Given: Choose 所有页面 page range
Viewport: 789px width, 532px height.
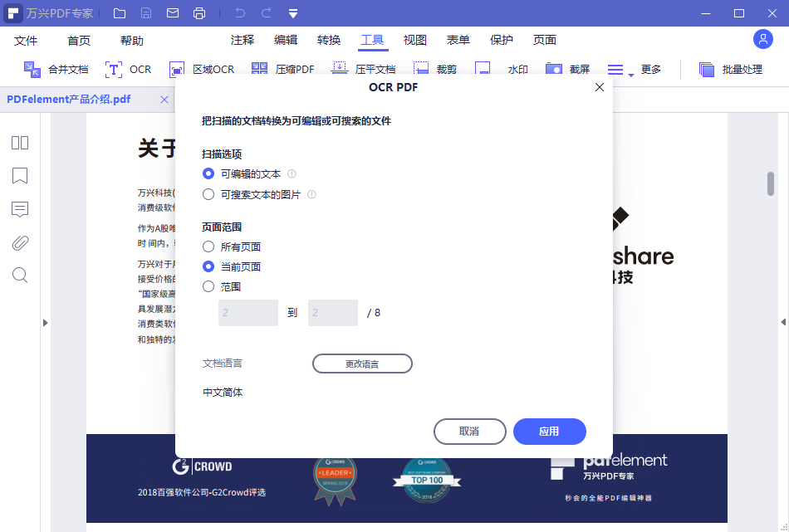Looking at the screenshot, I should coord(208,246).
